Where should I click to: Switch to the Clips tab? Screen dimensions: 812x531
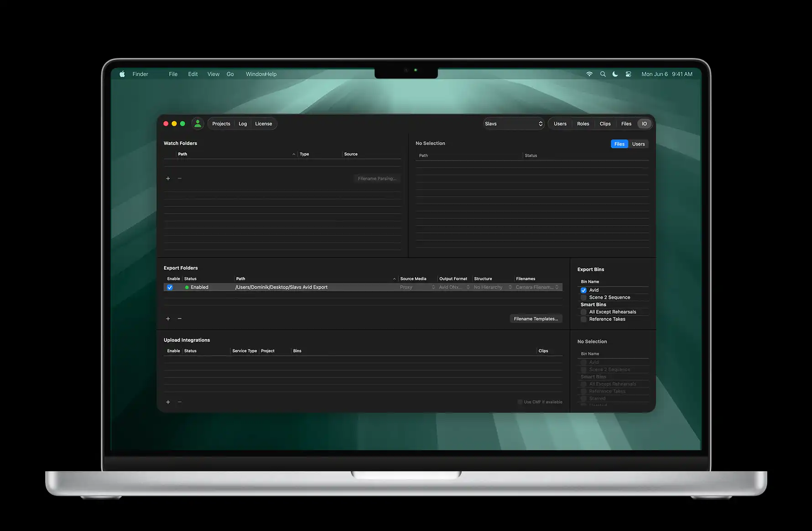(604, 123)
